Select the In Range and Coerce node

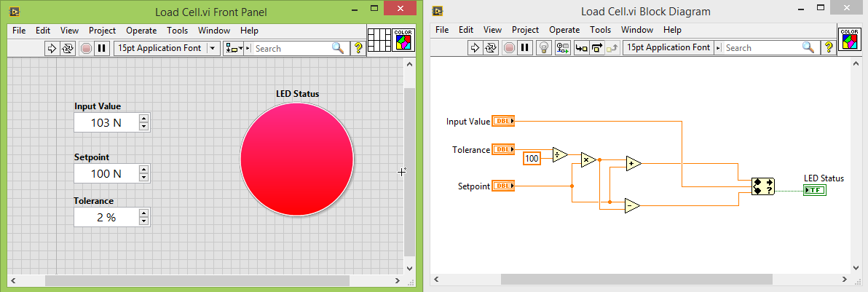click(x=762, y=186)
